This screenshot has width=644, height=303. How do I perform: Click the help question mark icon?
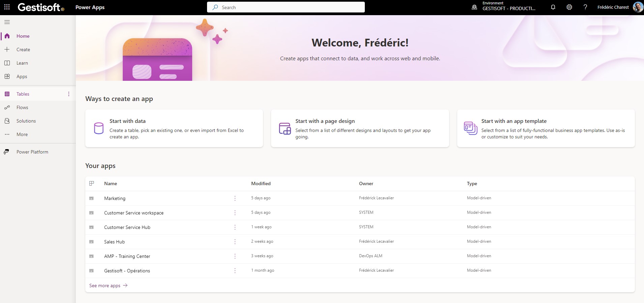tap(585, 7)
